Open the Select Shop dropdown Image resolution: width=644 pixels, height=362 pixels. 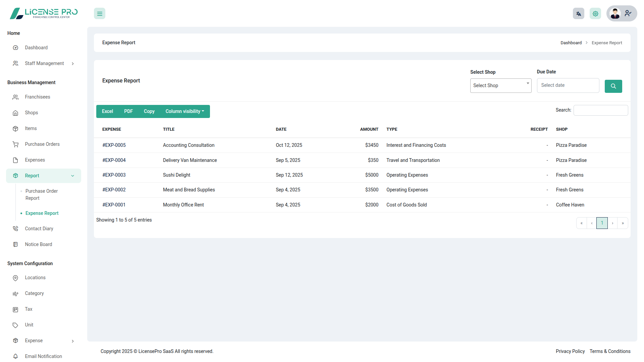(x=500, y=86)
